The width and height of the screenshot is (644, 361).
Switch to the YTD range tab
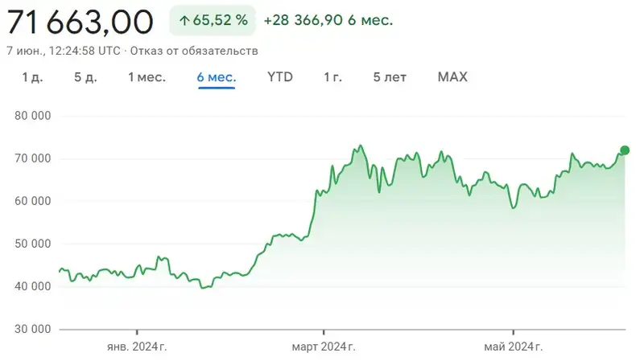(x=280, y=77)
